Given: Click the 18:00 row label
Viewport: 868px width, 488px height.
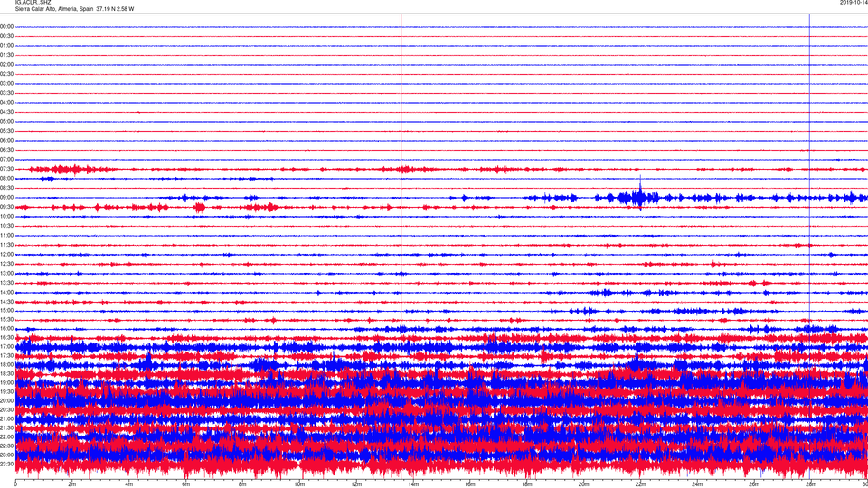Looking at the screenshot, I should 6,364.
